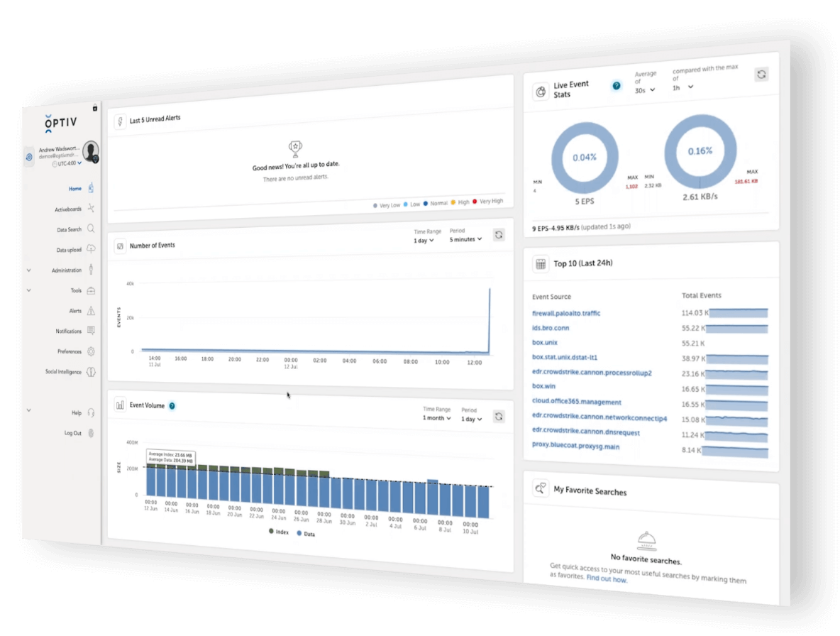Open Number of Events Time Range dropdown
Screen dimensions: 840x636
point(424,240)
